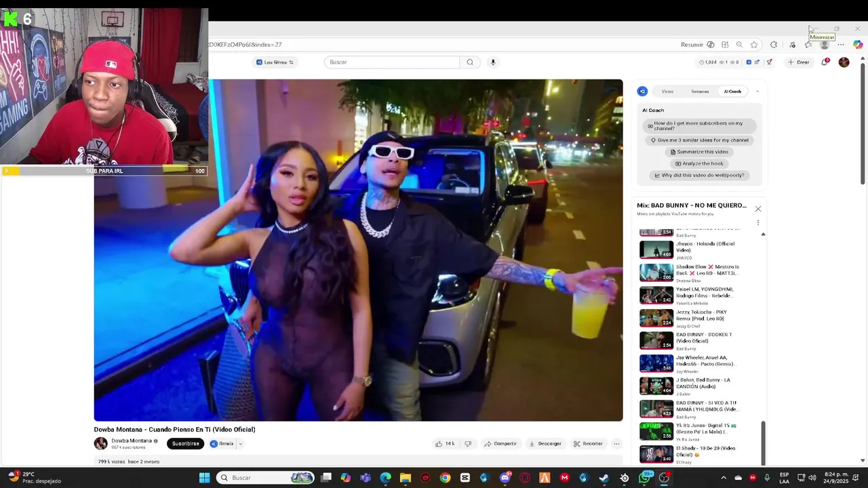This screenshot has height=488, width=868.
Task: Open the YouTube account avatar menu
Action: coord(844,62)
